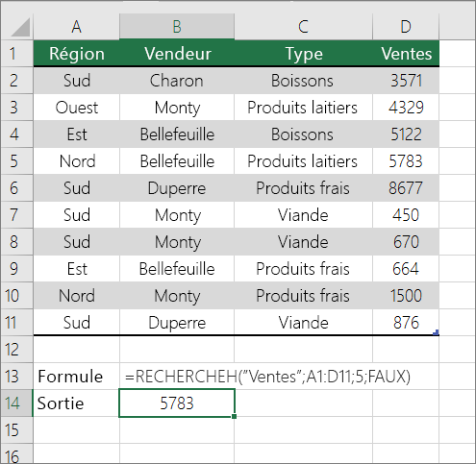The width and height of the screenshot is (476, 464).
Task: Select the Ventes value 4329
Action: pos(406,108)
